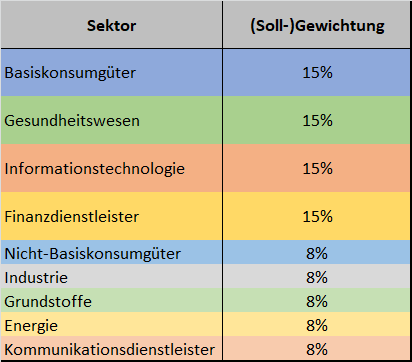Select the Sektor header cell
The image size is (412, 362).
point(111,25)
